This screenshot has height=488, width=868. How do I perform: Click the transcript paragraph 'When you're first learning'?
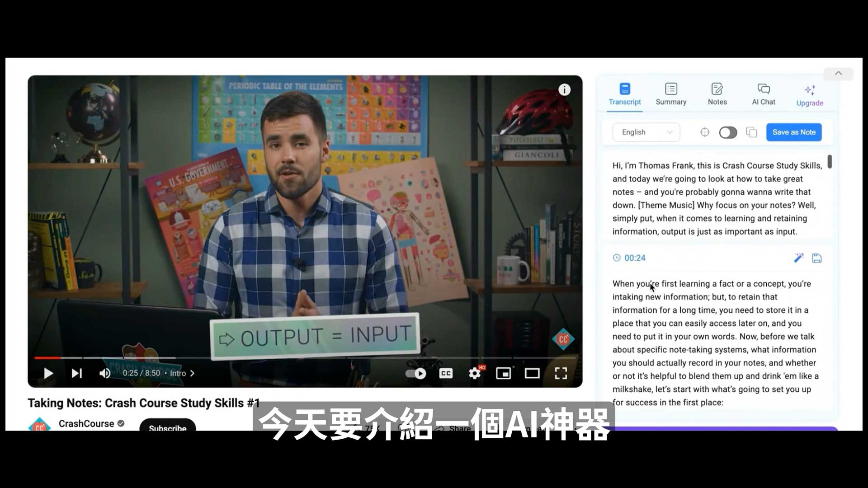(716, 343)
